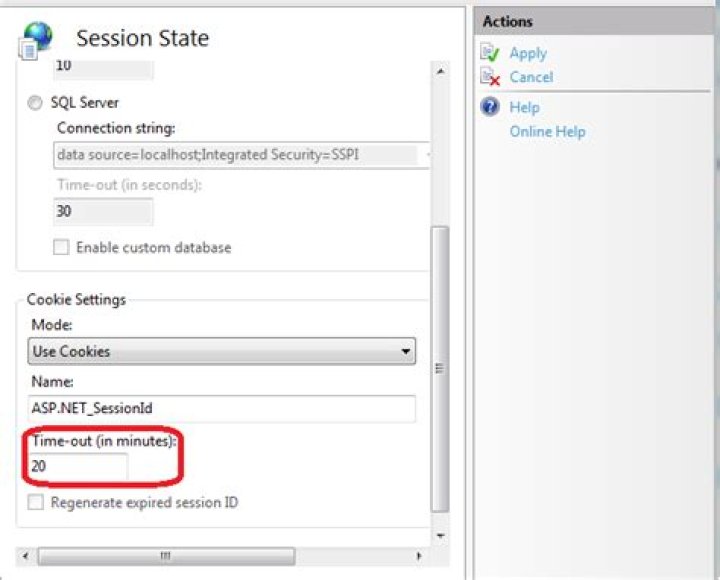The width and height of the screenshot is (720, 580).
Task: Click the Cancel action link
Action: coord(531,77)
